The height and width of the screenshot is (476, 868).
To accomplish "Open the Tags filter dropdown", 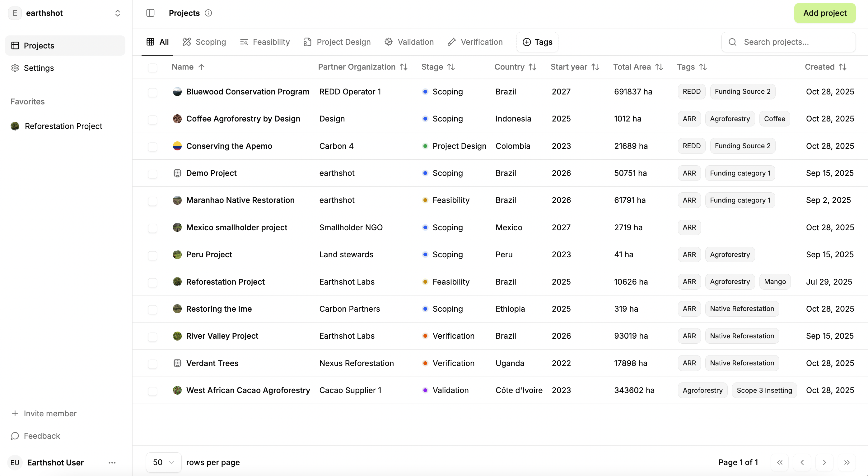I will pyautogui.click(x=537, y=42).
